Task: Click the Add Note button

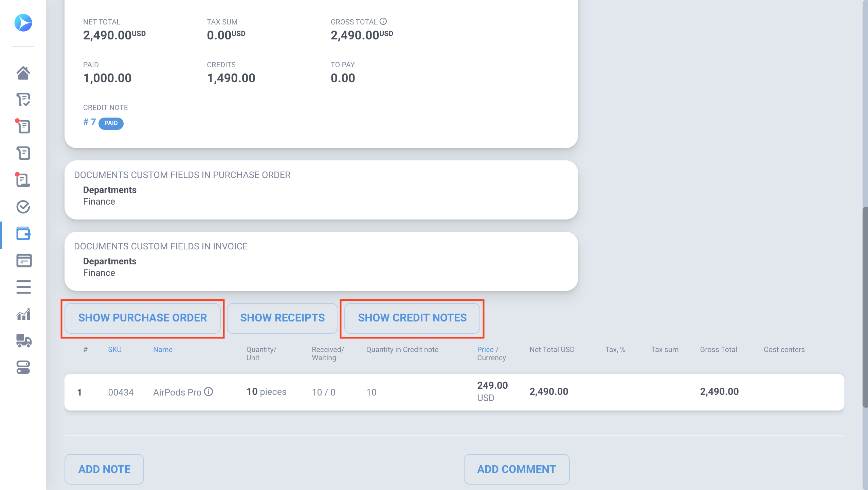Action: [104, 469]
